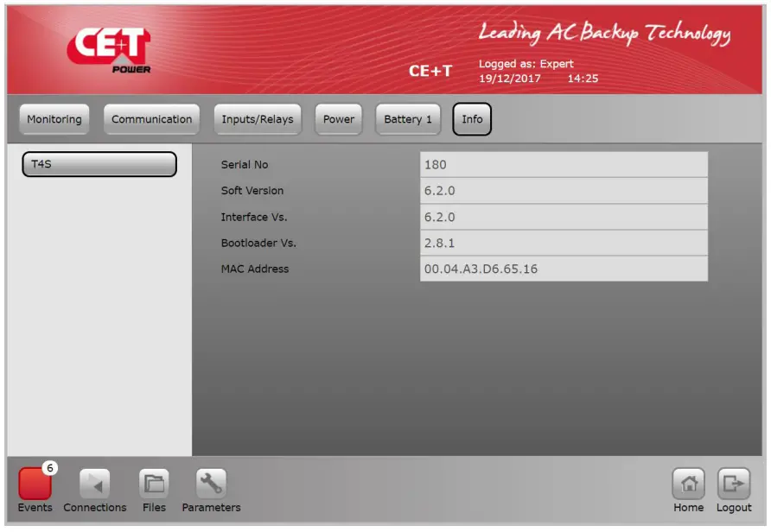
Task: Open the Files folder icon
Action: [x=154, y=484]
